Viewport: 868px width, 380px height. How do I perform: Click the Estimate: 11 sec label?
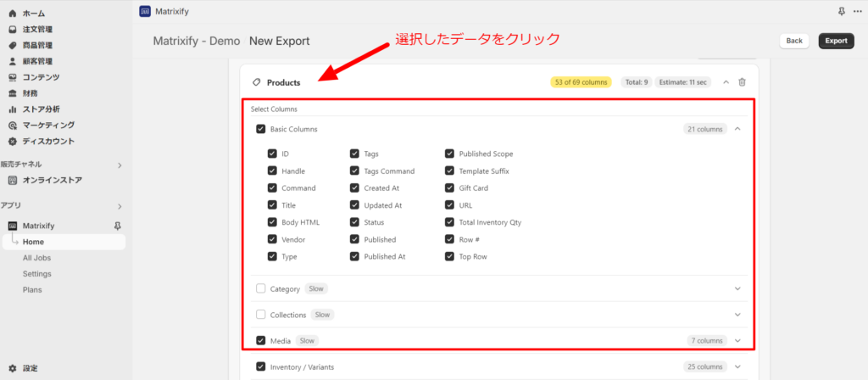point(682,82)
